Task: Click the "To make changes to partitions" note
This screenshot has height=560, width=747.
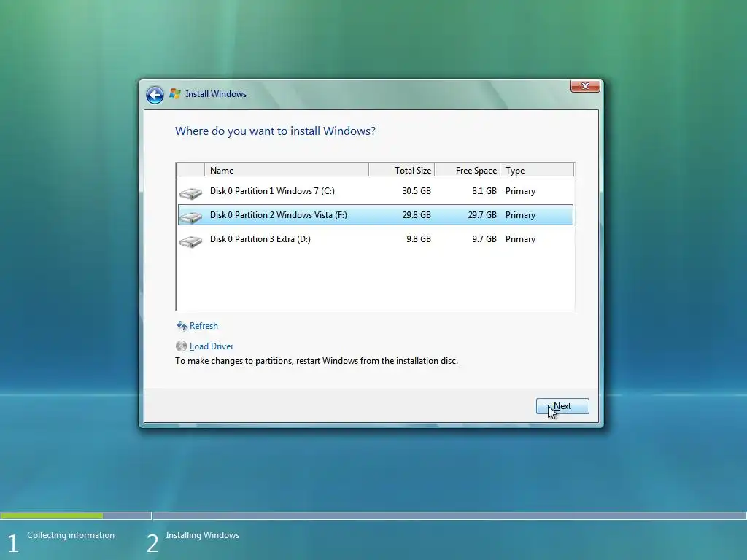Action: tap(317, 361)
